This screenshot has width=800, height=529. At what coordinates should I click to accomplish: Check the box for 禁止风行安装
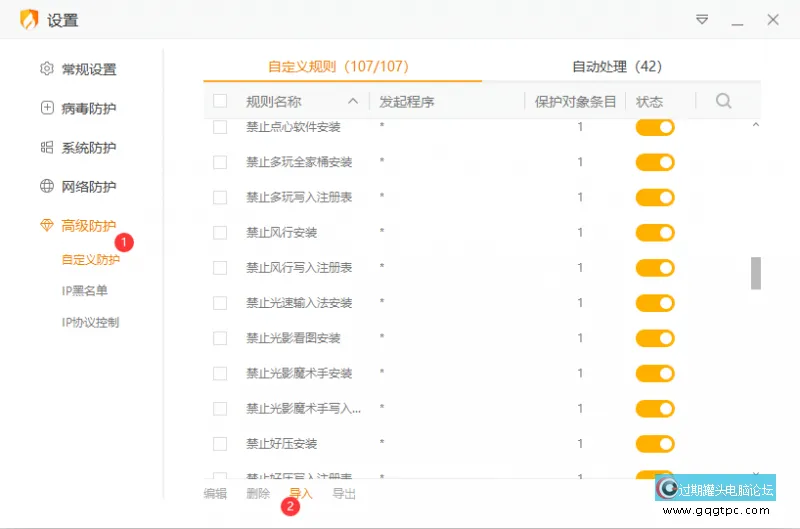[x=220, y=233]
